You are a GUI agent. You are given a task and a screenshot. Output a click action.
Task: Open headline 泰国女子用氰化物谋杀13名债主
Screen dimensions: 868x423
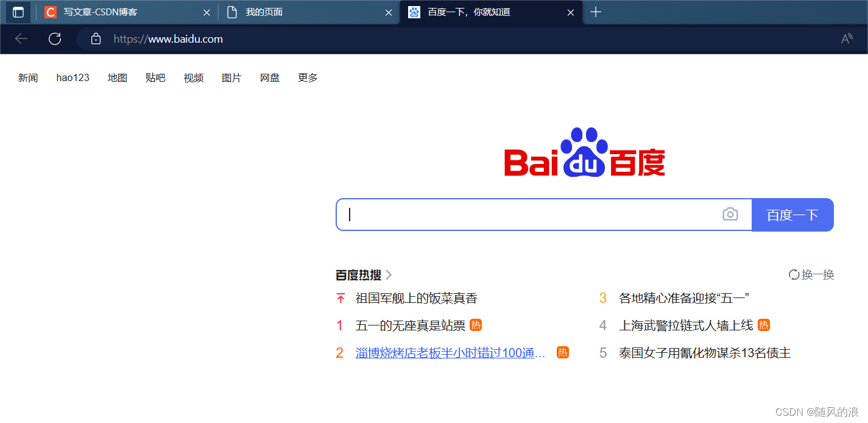tap(705, 352)
